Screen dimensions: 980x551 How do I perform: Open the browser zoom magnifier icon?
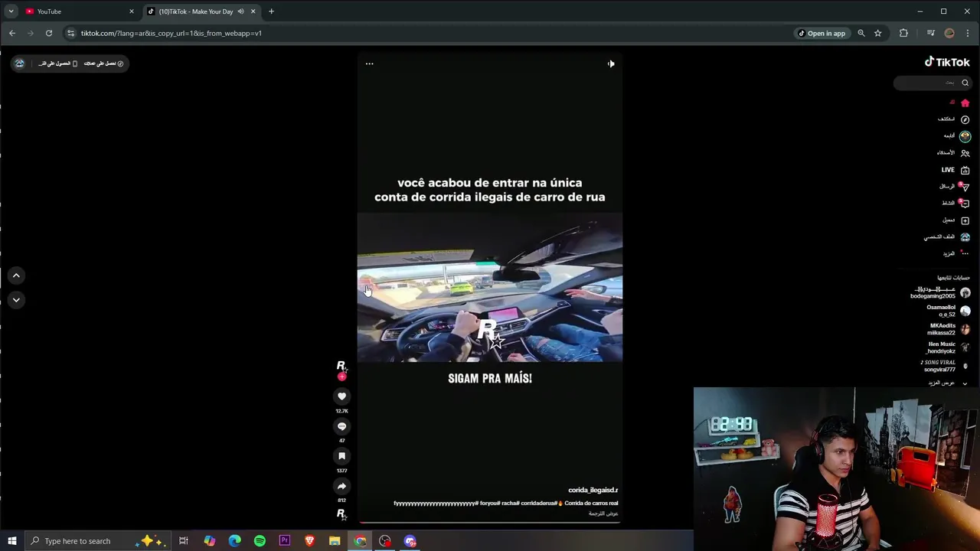tap(861, 33)
